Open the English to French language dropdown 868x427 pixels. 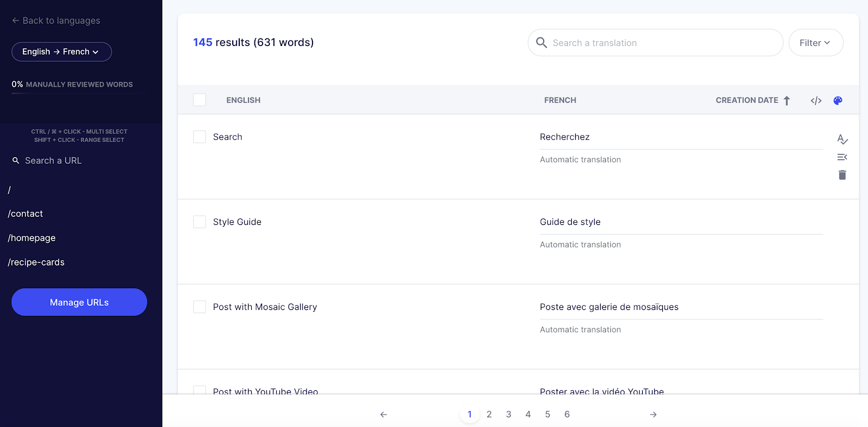click(61, 51)
